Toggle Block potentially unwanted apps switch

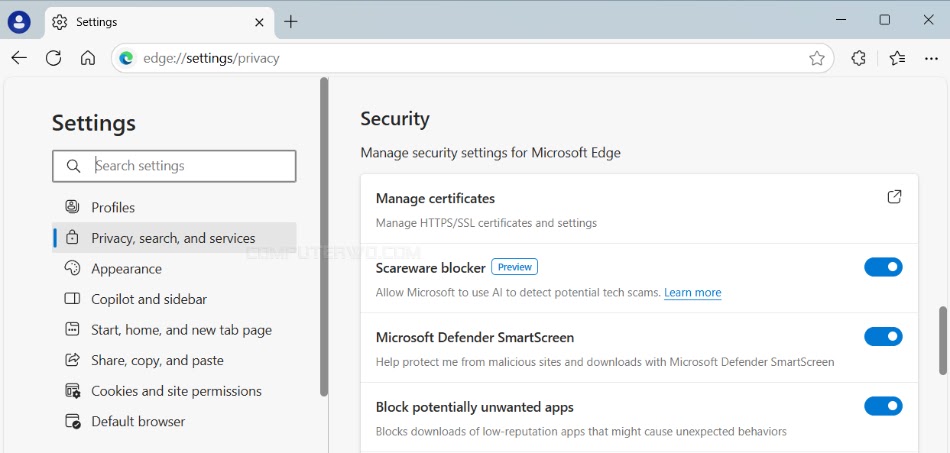pyautogui.click(x=883, y=406)
